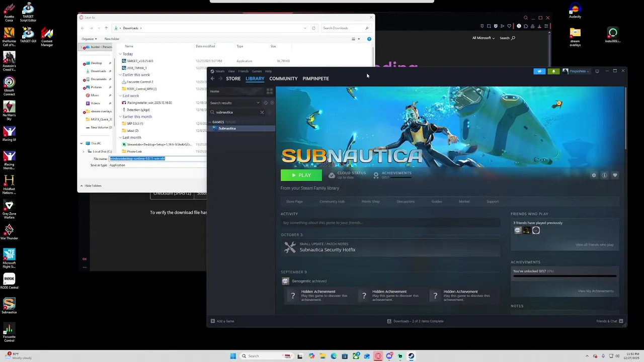644x362 pixels.
Task: Click the achievements progress bar
Action: 565,276
